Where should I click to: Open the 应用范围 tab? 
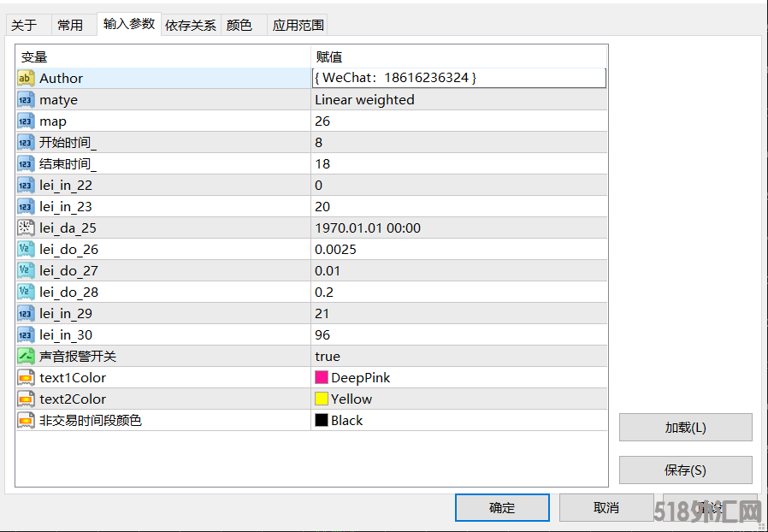click(x=298, y=25)
